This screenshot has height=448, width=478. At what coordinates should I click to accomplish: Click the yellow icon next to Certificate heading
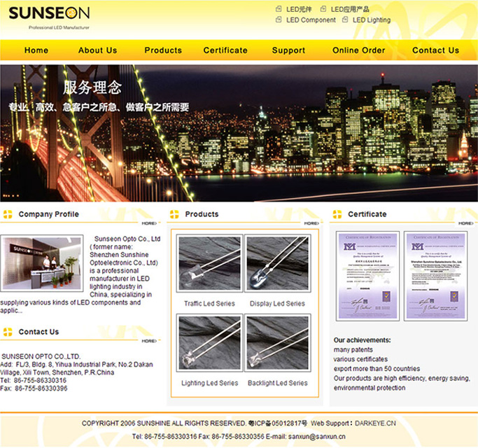coord(337,214)
